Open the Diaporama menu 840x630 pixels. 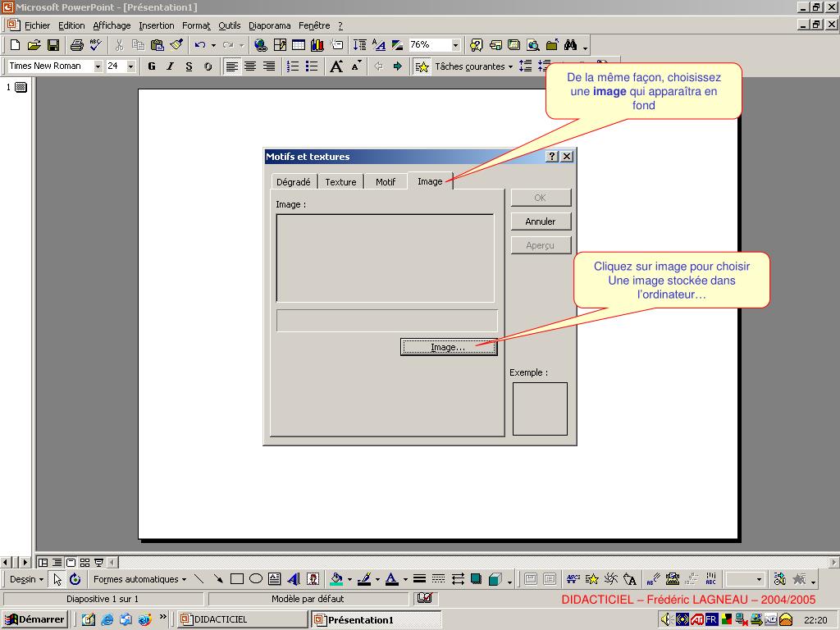pos(269,25)
